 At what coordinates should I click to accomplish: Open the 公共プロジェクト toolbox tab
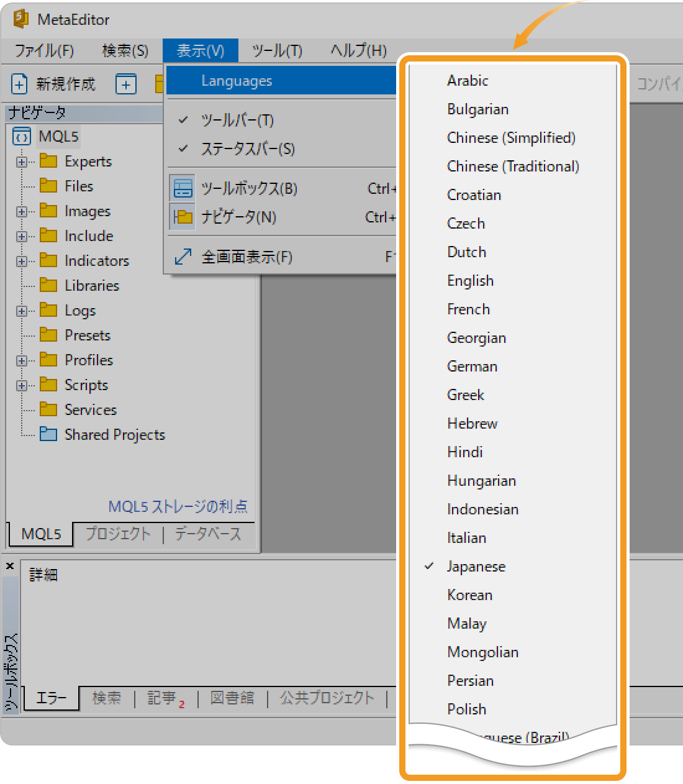pos(327,698)
